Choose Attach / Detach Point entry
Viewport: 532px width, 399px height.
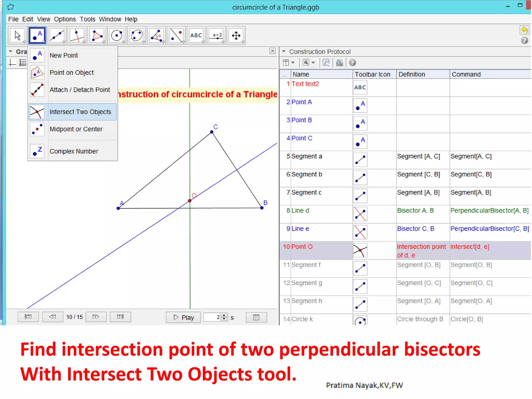point(73,90)
